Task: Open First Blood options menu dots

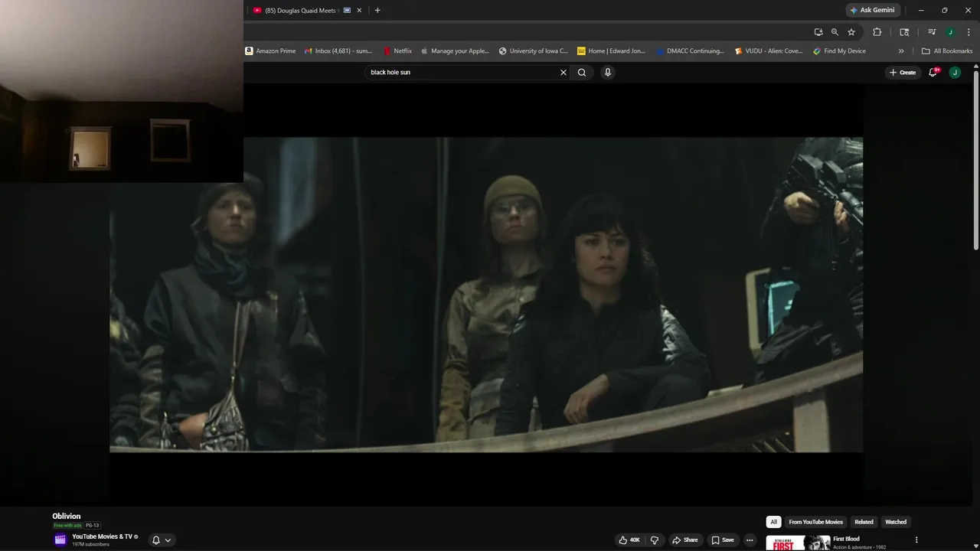Action: [x=916, y=540]
